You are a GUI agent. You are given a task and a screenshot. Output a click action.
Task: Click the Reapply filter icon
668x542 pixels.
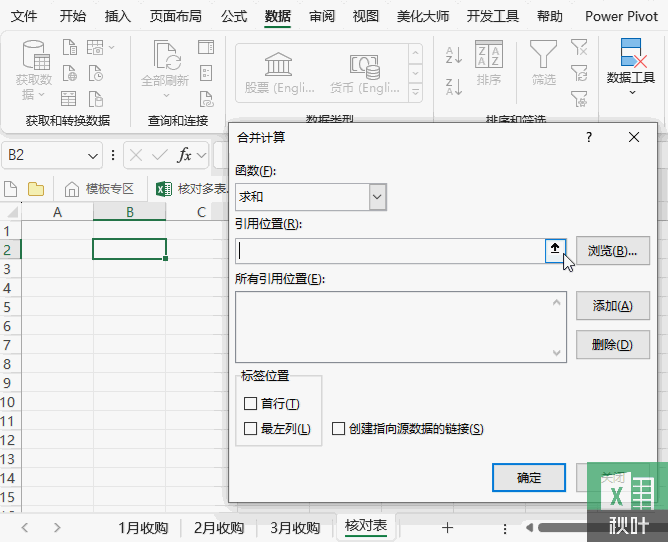click(x=579, y=73)
